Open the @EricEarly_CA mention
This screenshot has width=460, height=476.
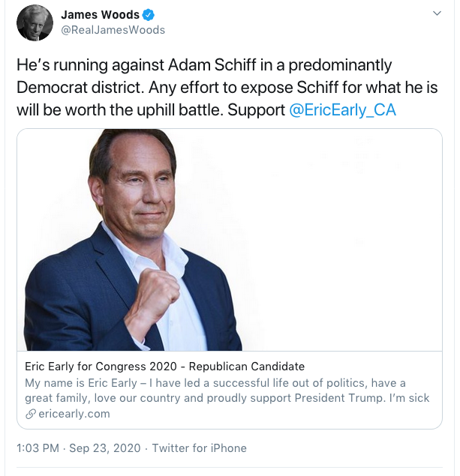point(342,109)
